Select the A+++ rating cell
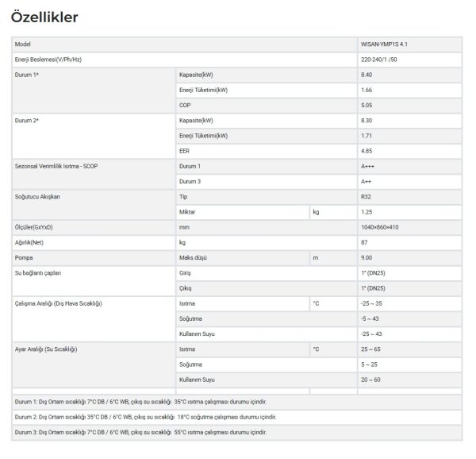 [367, 165]
